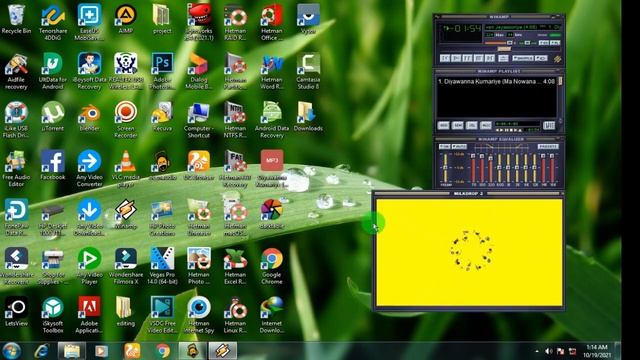The image size is (640, 360).
Task: Open the playlist List options menu
Action: [549, 125]
